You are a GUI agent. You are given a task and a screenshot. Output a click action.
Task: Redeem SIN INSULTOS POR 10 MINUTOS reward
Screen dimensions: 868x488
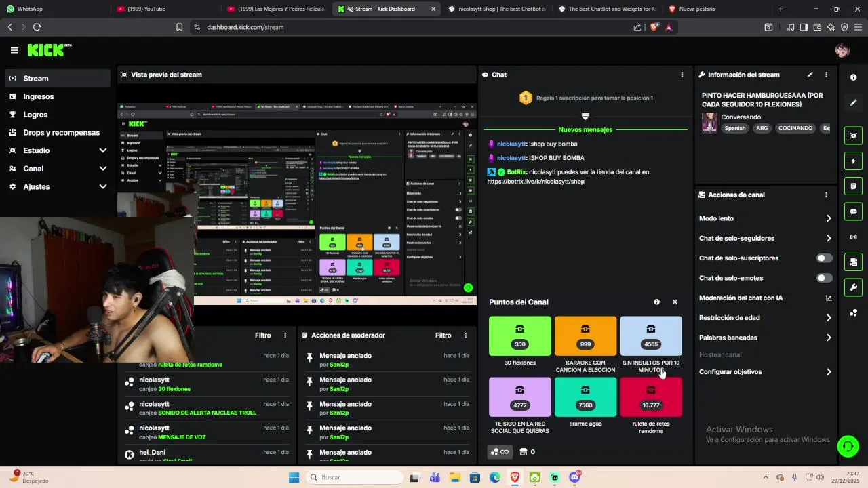pos(651,345)
